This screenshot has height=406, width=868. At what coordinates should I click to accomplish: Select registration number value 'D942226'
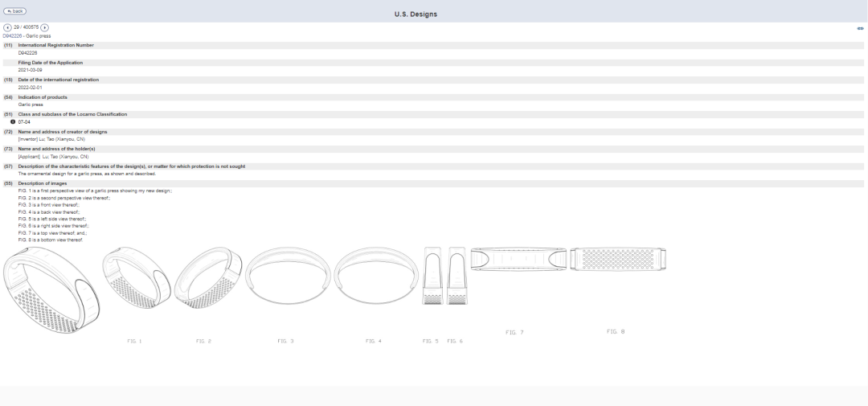pos(27,53)
